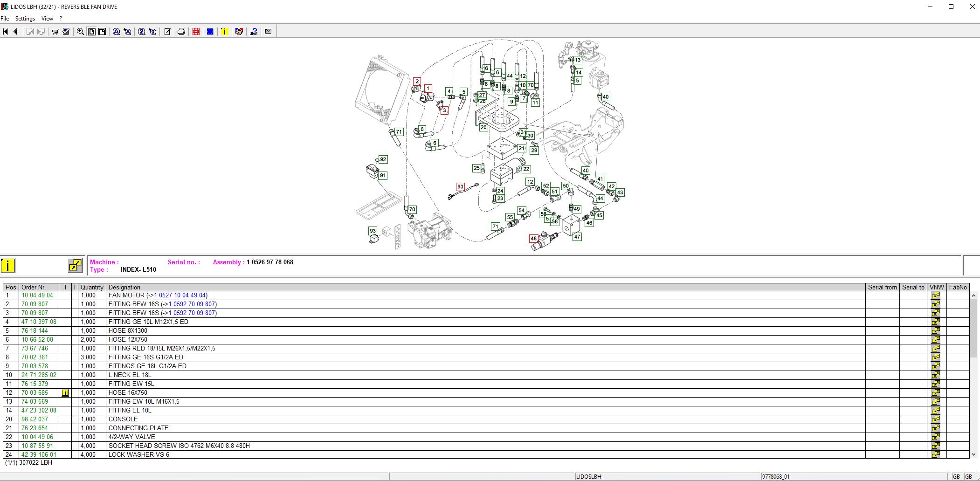
Task: Open the Settings menu
Action: 25,19
